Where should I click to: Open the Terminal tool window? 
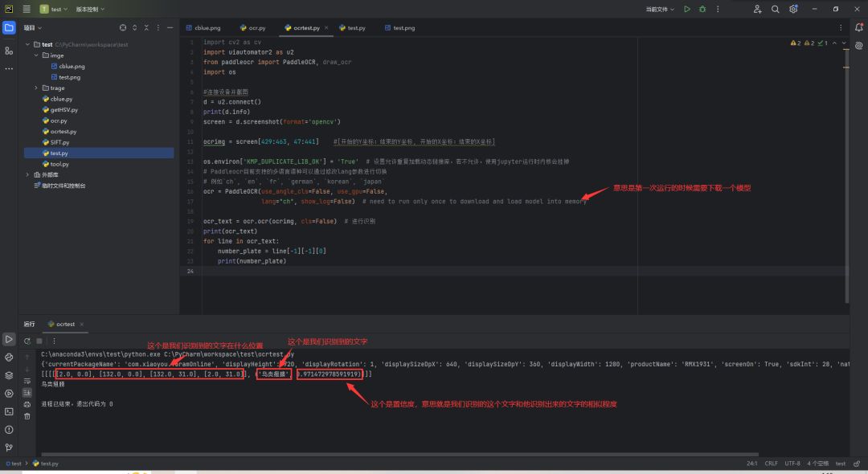pos(9,411)
